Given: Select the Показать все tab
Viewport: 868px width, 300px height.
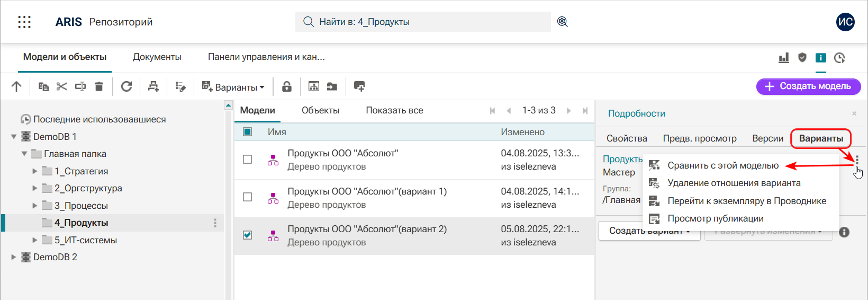Looking at the screenshot, I should tap(394, 111).
